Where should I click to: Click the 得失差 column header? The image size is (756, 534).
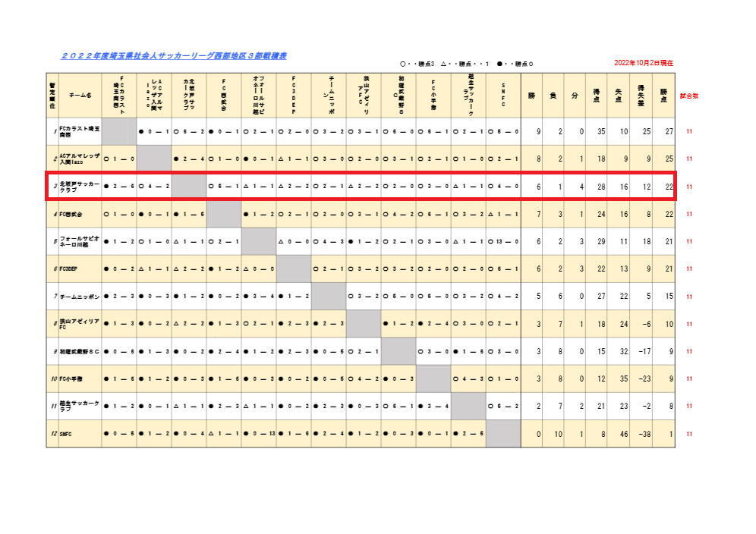coord(642,96)
